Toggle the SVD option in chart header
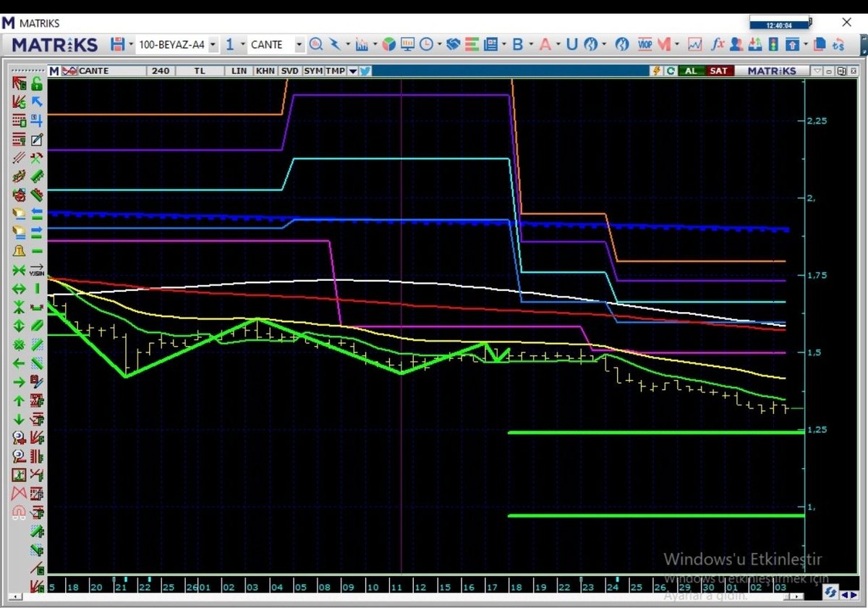Image resolution: width=868 pixels, height=608 pixels. (x=289, y=71)
